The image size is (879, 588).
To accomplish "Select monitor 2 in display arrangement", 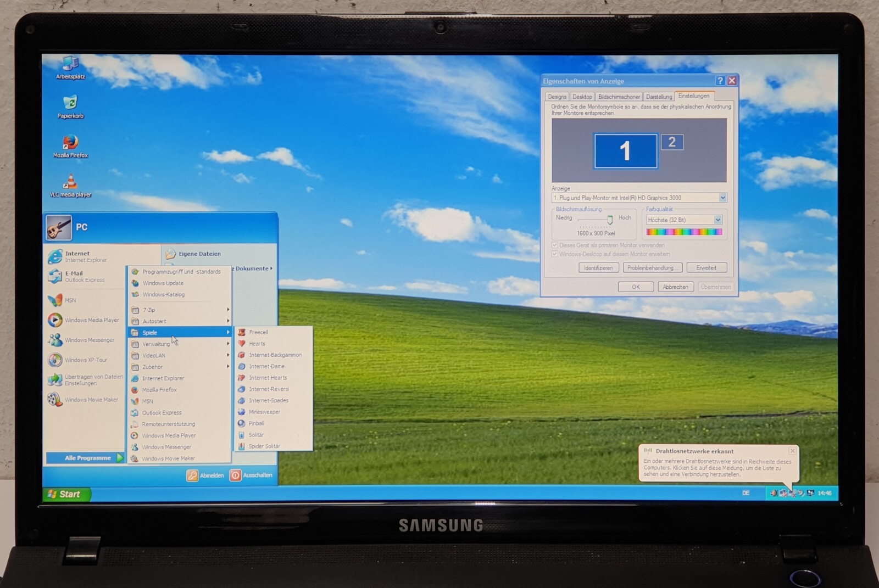I will 672,142.
